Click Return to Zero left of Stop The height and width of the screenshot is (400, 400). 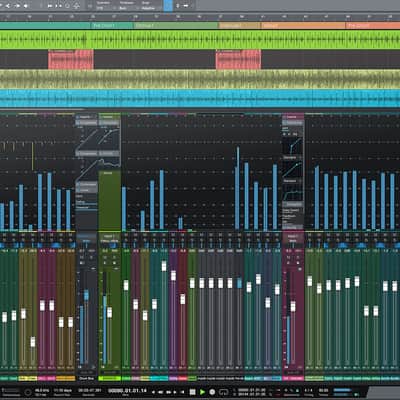point(183,392)
